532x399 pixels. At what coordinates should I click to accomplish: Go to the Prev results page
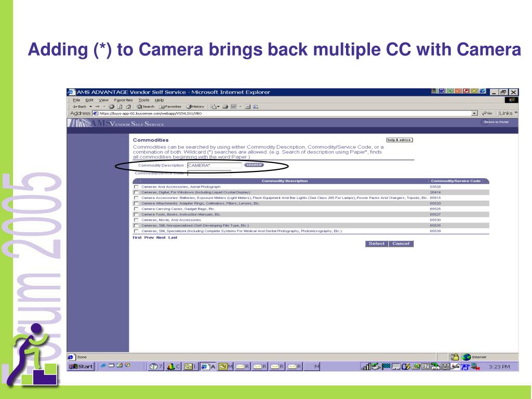[x=149, y=237]
